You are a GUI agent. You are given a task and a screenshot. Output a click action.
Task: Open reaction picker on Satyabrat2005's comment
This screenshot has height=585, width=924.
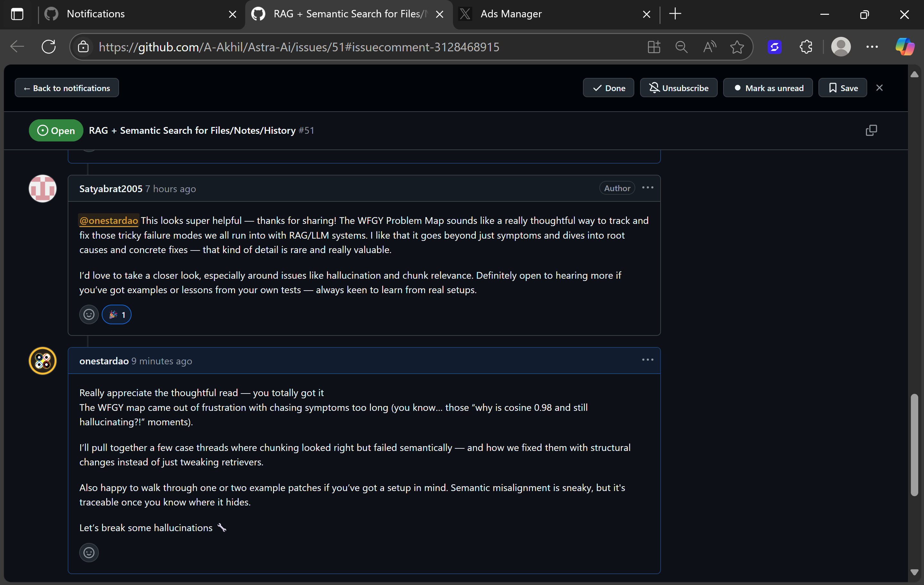[x=89, y=315]
